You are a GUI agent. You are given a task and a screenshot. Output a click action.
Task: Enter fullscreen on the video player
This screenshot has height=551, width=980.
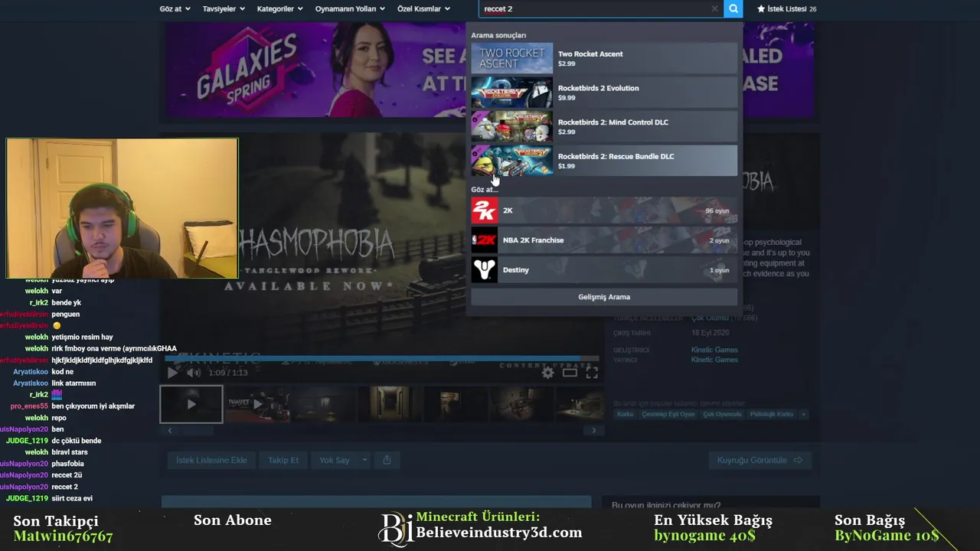592,373
